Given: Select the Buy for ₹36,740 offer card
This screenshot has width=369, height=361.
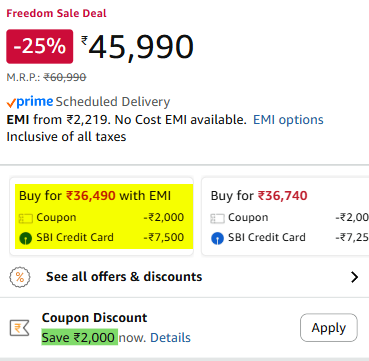Looking at the screenshot, I should (285, 216).
